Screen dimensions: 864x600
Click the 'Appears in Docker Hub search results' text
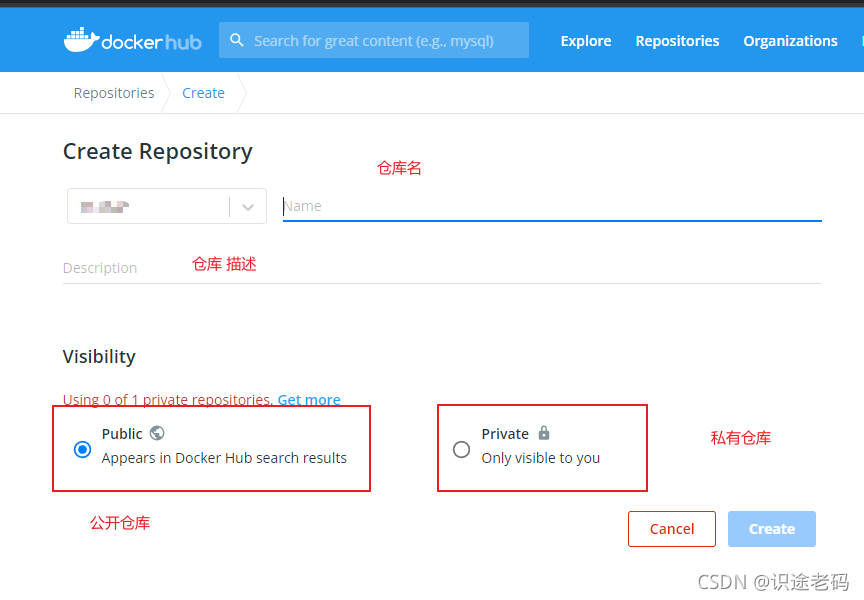click(224, 458)
